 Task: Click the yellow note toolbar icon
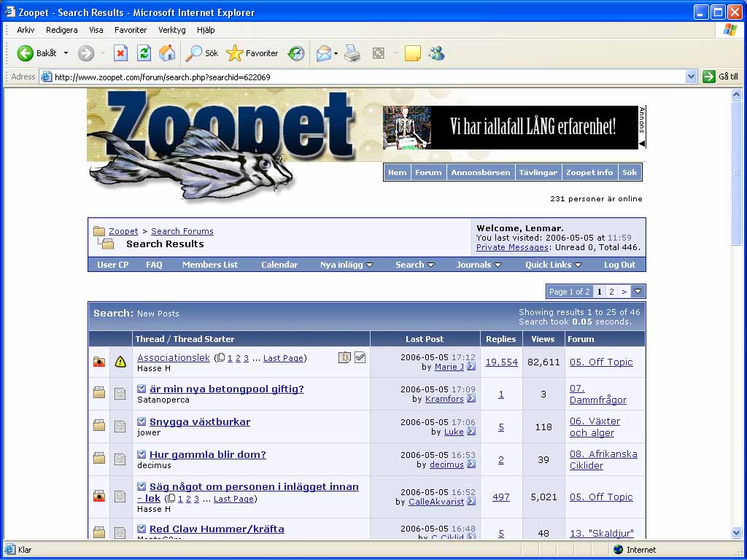[x=413, y=53]
